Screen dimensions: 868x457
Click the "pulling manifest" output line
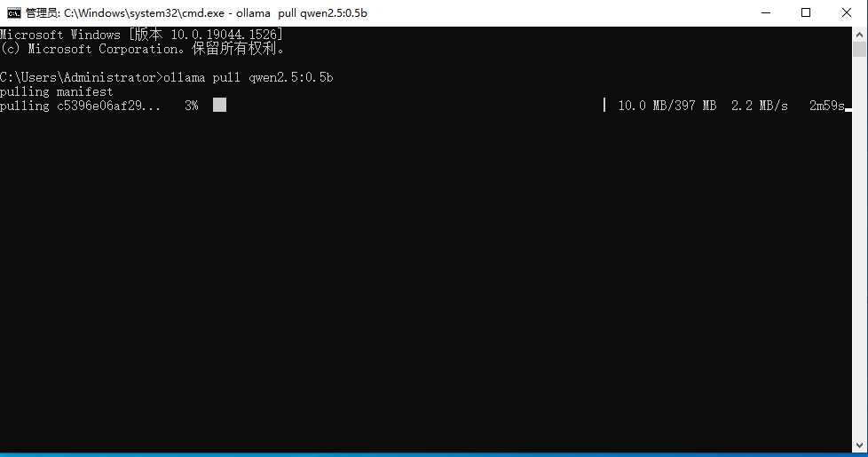tap(57, 91)
